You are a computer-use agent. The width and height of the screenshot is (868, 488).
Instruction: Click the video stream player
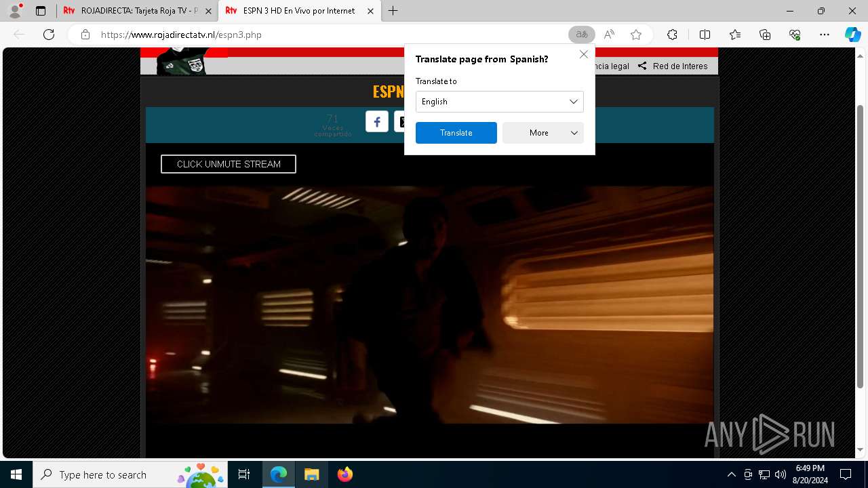click(429, 305)
